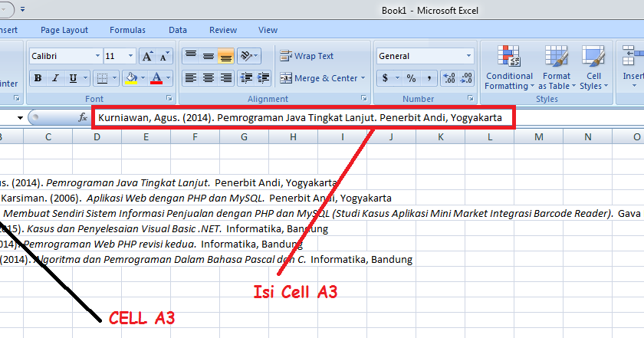Center text horizontally
Image resolution: width=644 pixels, height=338 pixels.
point(209,78)
